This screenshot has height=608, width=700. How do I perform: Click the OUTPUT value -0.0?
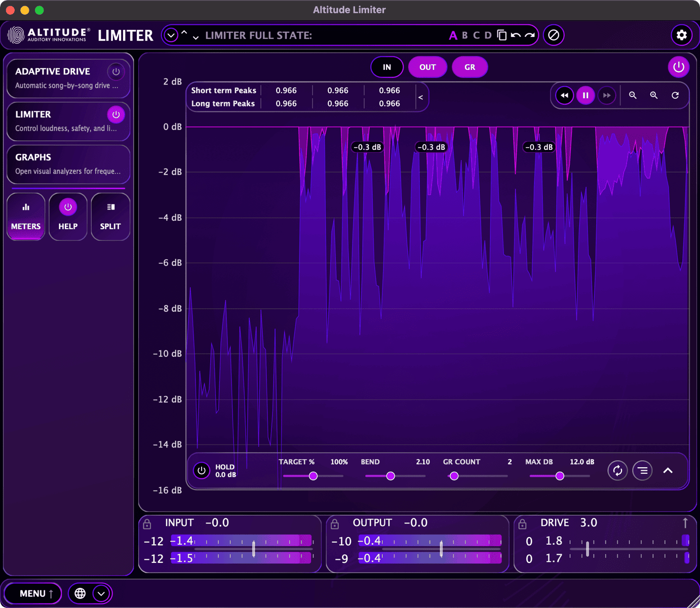point(415,523)
